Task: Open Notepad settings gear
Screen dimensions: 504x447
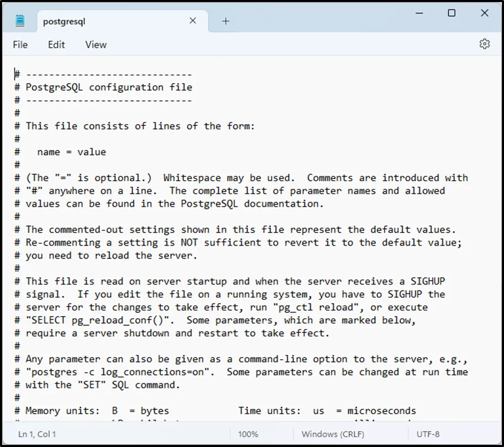Action: (x=485, y=44)
